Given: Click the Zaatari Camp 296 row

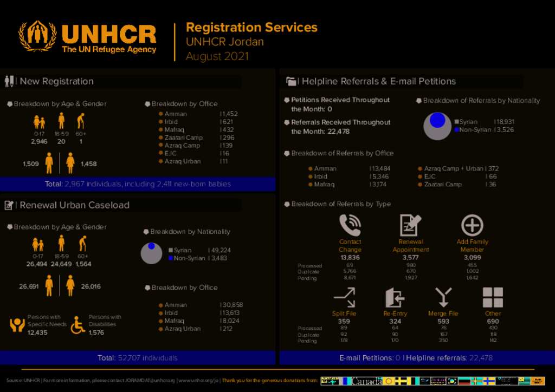Looking at the screenshot, I should [197, 138].
